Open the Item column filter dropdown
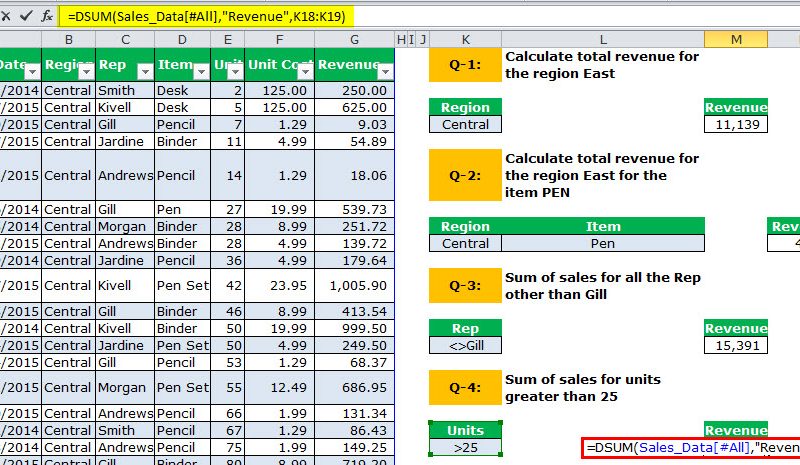 coord(202,72)
